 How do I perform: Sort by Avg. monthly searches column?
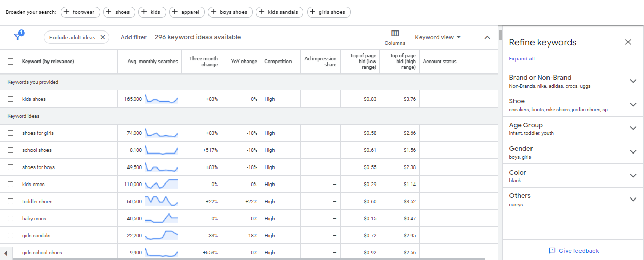click(153, 62)
